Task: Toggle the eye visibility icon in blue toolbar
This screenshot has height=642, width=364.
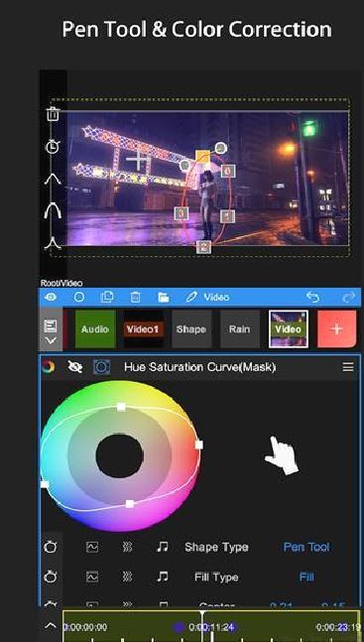Action: point(52,298)
